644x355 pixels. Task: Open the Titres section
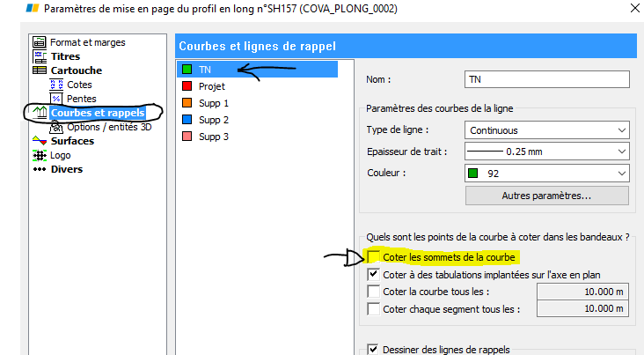point(65,56)
